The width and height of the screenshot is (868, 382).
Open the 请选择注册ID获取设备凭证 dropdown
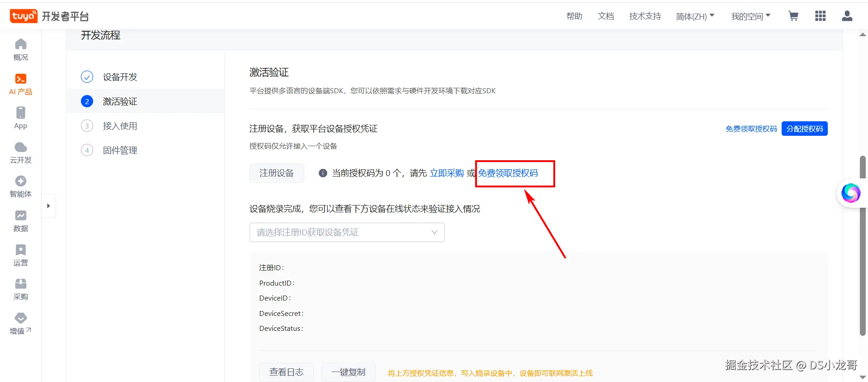click(347, 232)
